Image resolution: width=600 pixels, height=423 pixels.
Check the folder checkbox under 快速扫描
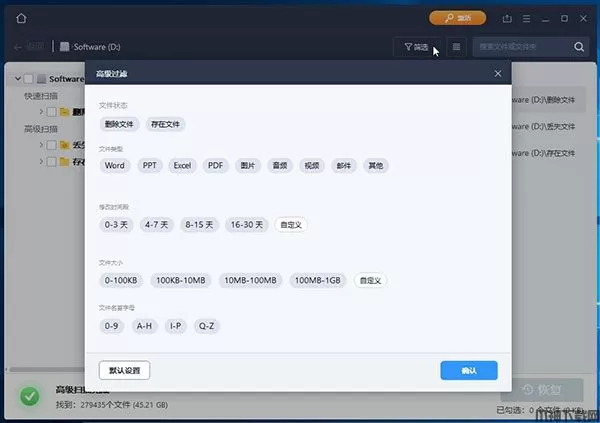coord(51,112)
